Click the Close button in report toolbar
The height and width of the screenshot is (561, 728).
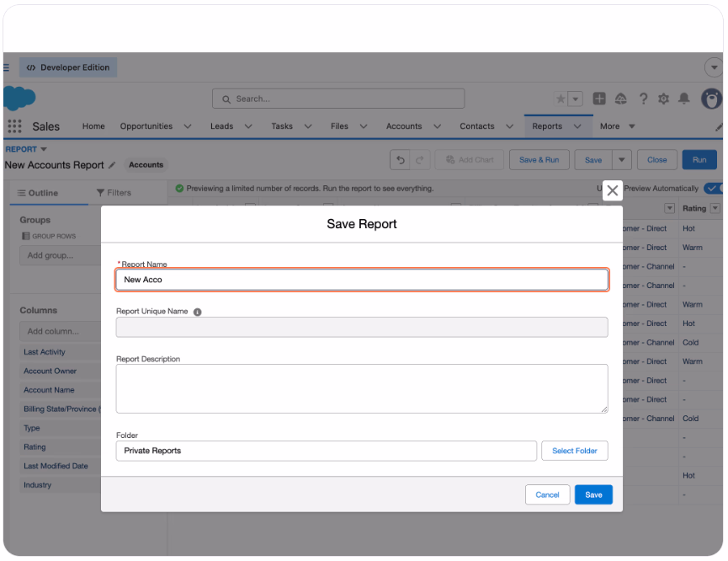[x=657, y=160]
